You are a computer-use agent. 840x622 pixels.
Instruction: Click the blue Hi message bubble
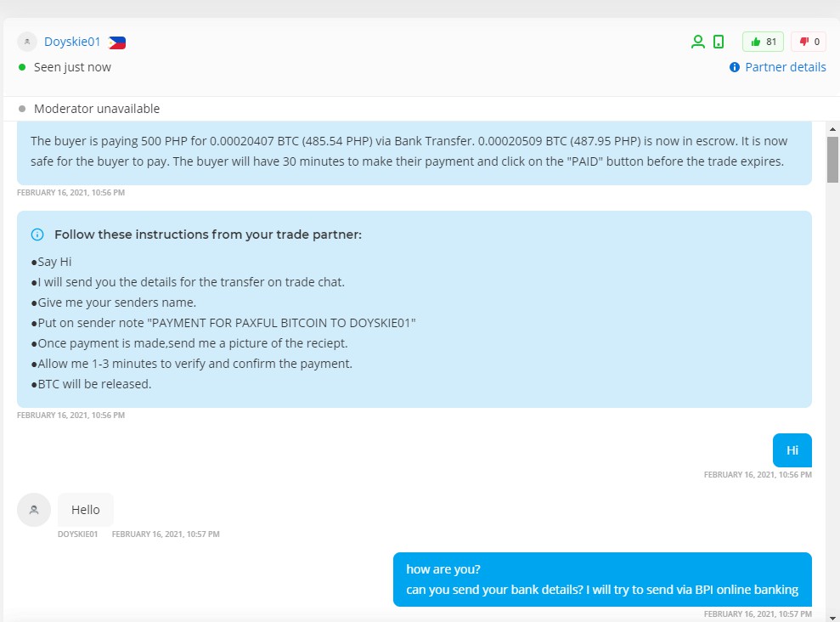click(792, 450)
